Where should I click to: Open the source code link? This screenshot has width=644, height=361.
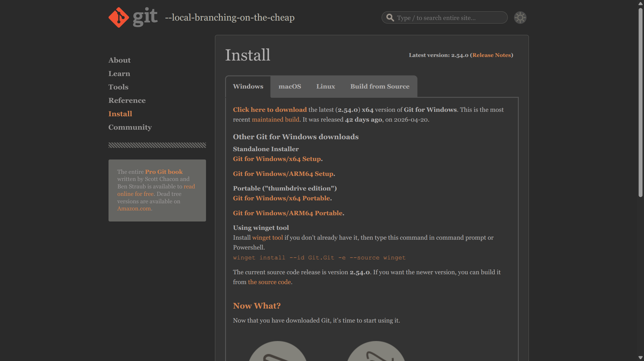269,282
